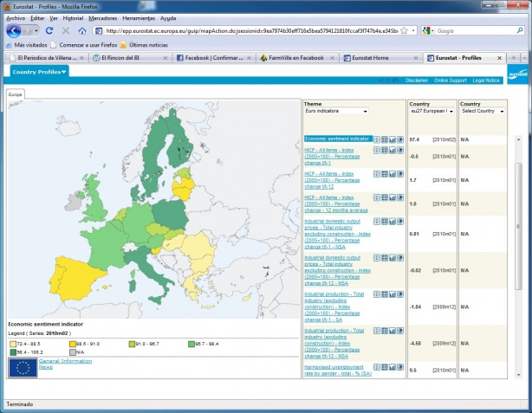Click the bookmark star in the address bar

tap(402, 30)
